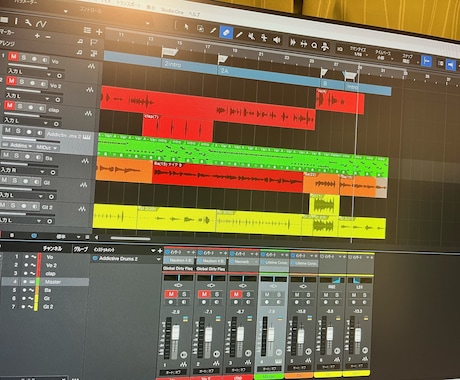Click the waveform icon on the Ba track
The height and width of the screenshot is (380, 460).
click(85, 161)
